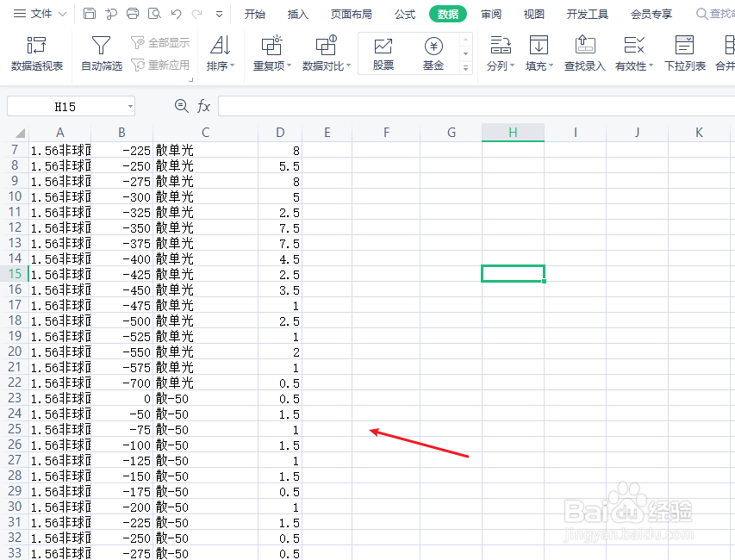The height and width of the screenshot is (560, 735).
Task: Switch to the 审阅 tab
Action: (x=491, y=15)
